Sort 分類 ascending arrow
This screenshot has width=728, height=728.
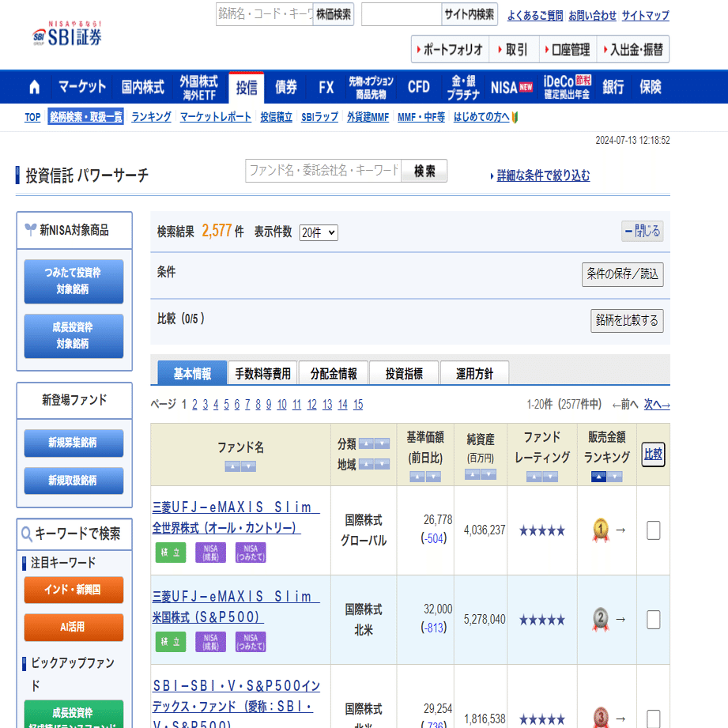[x=366, y=443]
